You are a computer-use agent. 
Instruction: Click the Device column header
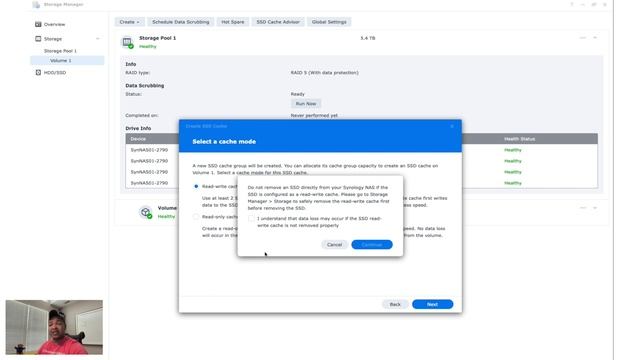point(138,139)
